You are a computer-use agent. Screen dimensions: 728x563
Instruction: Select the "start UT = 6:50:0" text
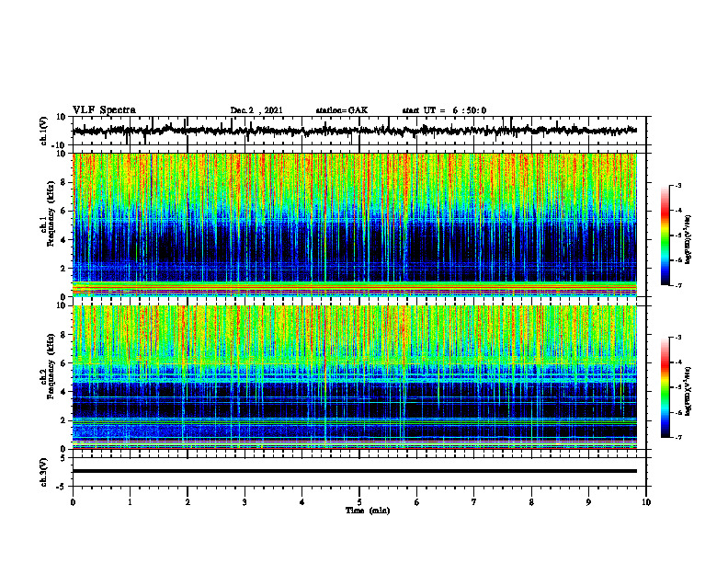coord(444,110)
